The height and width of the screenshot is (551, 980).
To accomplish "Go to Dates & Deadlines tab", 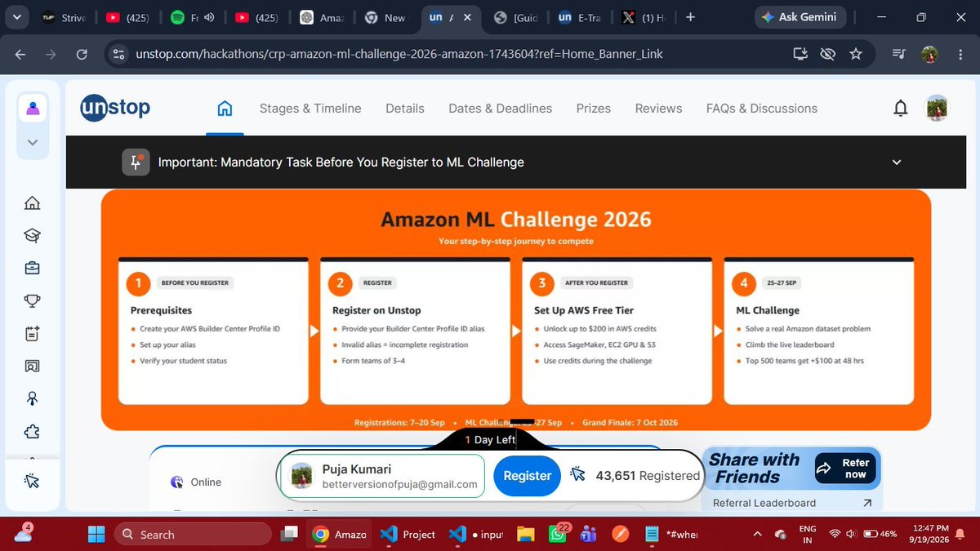I will tap(501, 109).
